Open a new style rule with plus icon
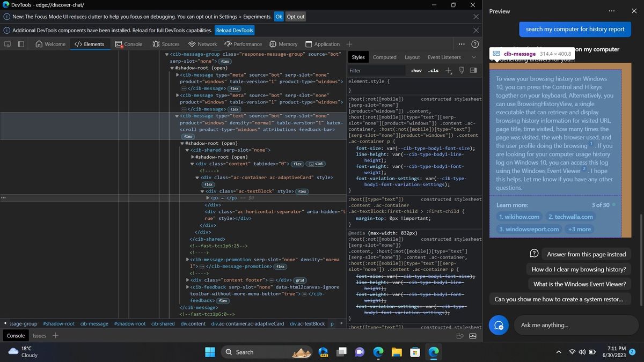 449,70
